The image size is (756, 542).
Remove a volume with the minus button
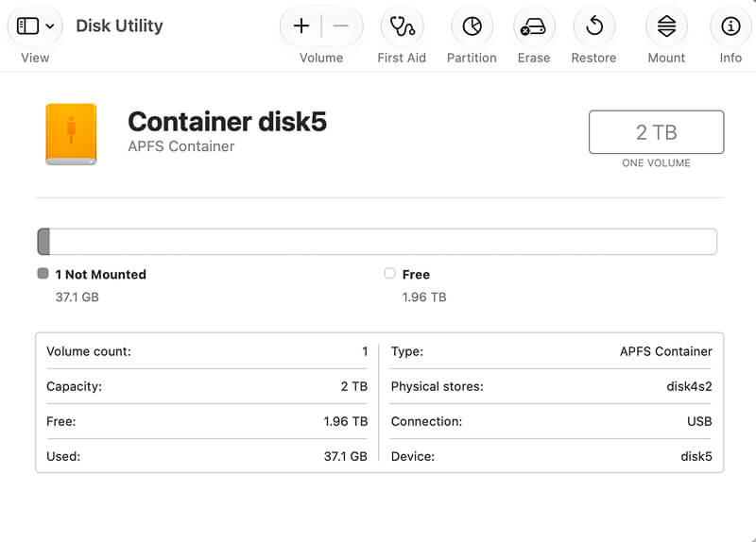tap(341, 26)
